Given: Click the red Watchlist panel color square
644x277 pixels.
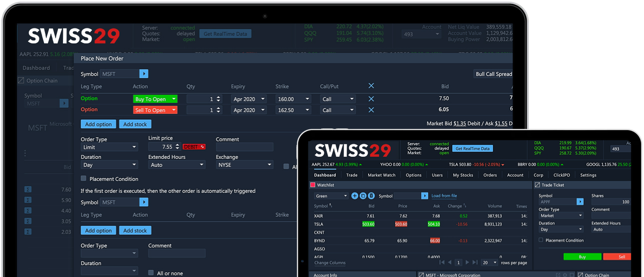Looking at the screenshot, I should click(x=313, y=185).
